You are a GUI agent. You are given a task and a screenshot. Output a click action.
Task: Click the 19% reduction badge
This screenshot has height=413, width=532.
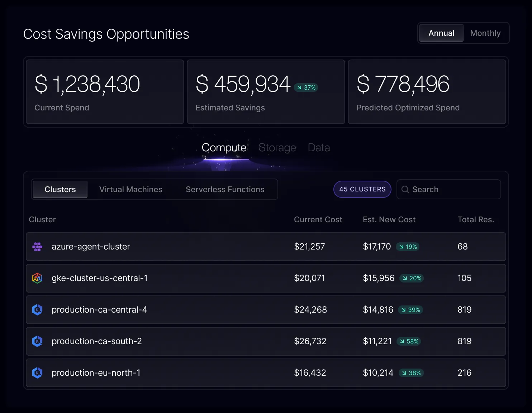[x=408, y=247]
